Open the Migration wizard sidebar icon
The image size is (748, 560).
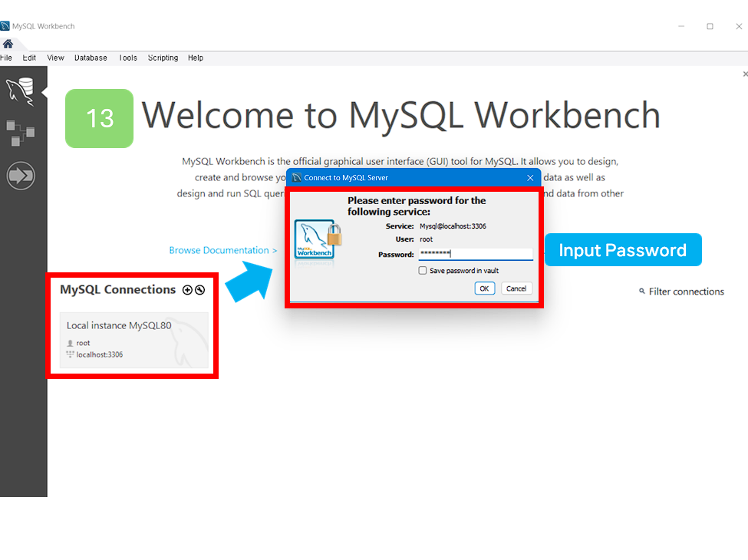21,176
